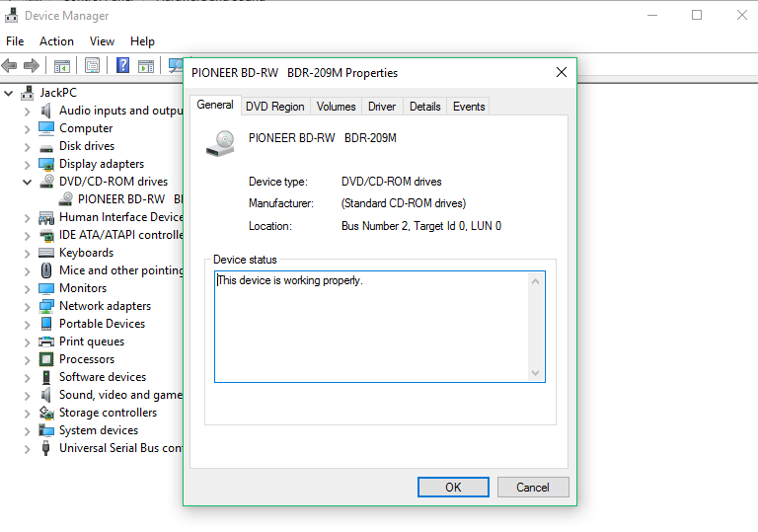Click the Device status scrollbar down arrow
Screen dimensions: 758x532
536,372
